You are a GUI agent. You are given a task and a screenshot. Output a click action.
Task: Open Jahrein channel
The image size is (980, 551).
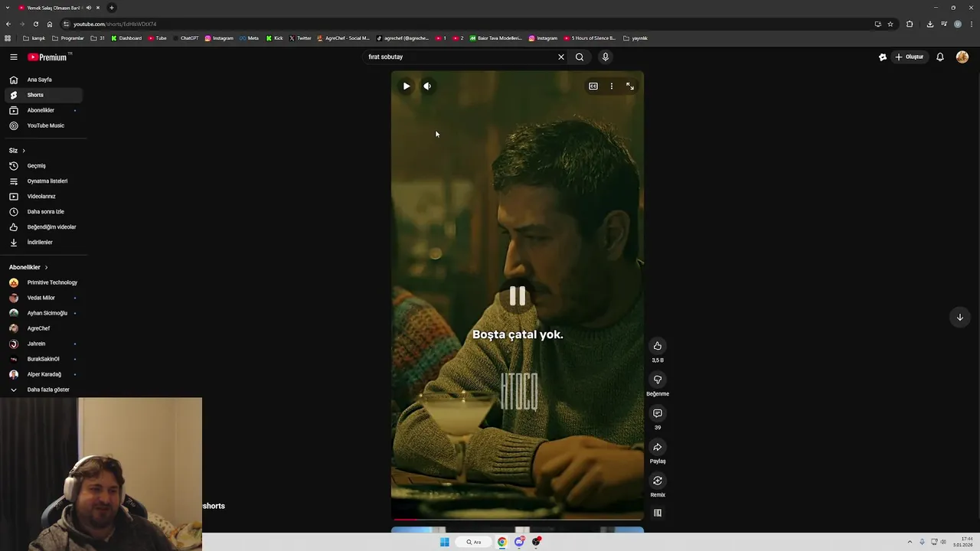click(x=43, y=344)
